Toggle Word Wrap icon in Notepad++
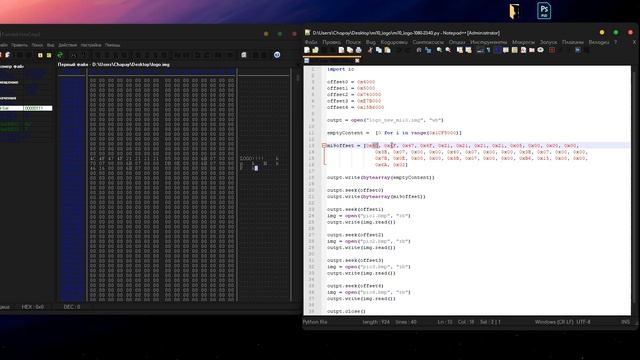The height and width of the screenshot is (360, 640). tap(480, 50)
